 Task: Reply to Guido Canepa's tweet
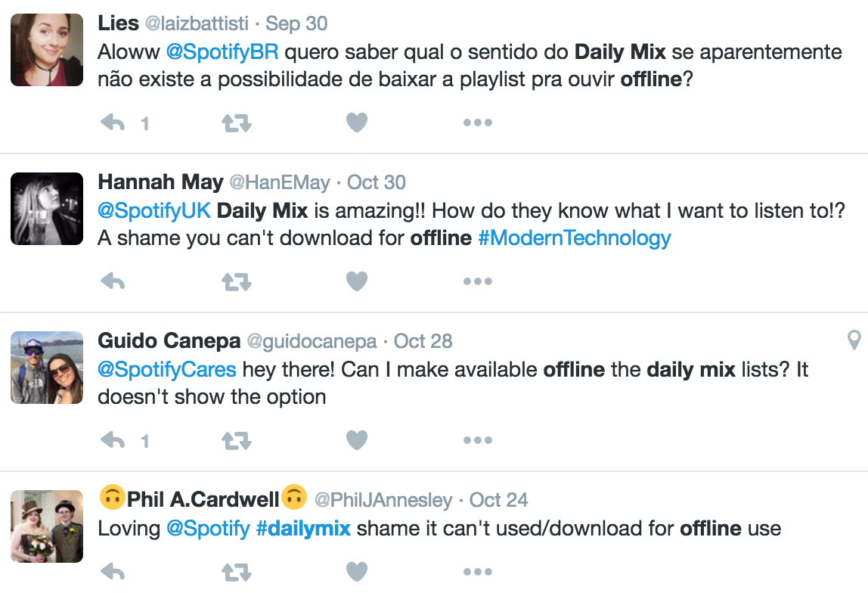tap(113, 439)
